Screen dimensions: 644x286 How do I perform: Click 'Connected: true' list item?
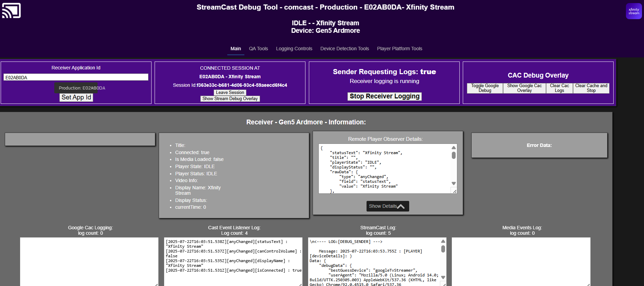click(192, 152)
